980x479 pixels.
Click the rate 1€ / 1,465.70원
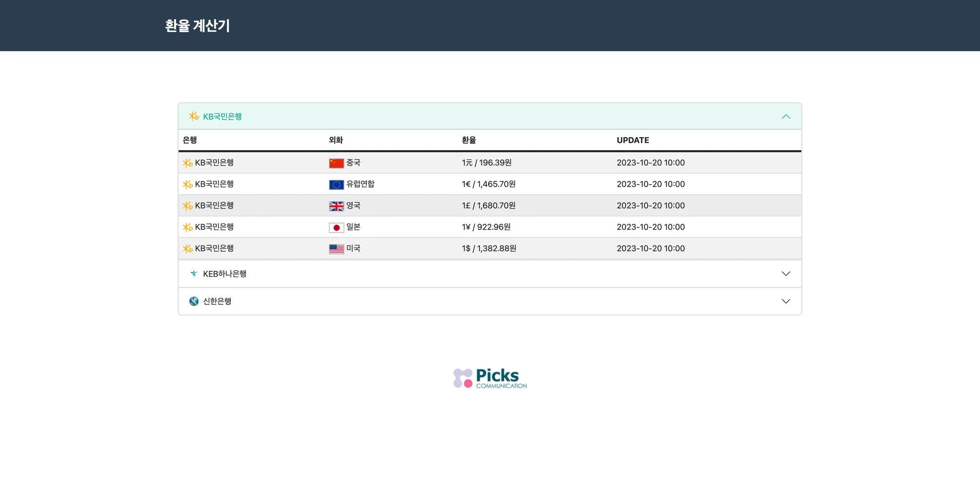489,184
